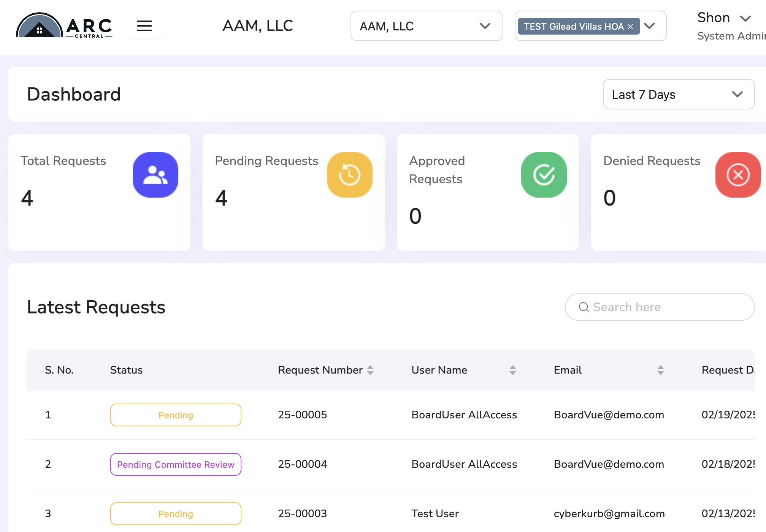766x532 pixels.
Task: Click the Total Requests label
Action: coord(63,161)
